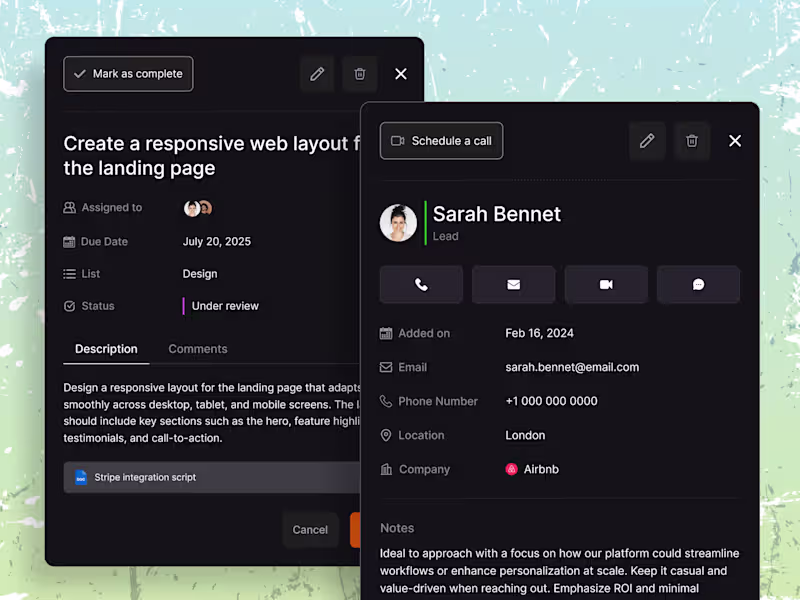
Task: Click Schedule a call button
Action: pos(441,141)
